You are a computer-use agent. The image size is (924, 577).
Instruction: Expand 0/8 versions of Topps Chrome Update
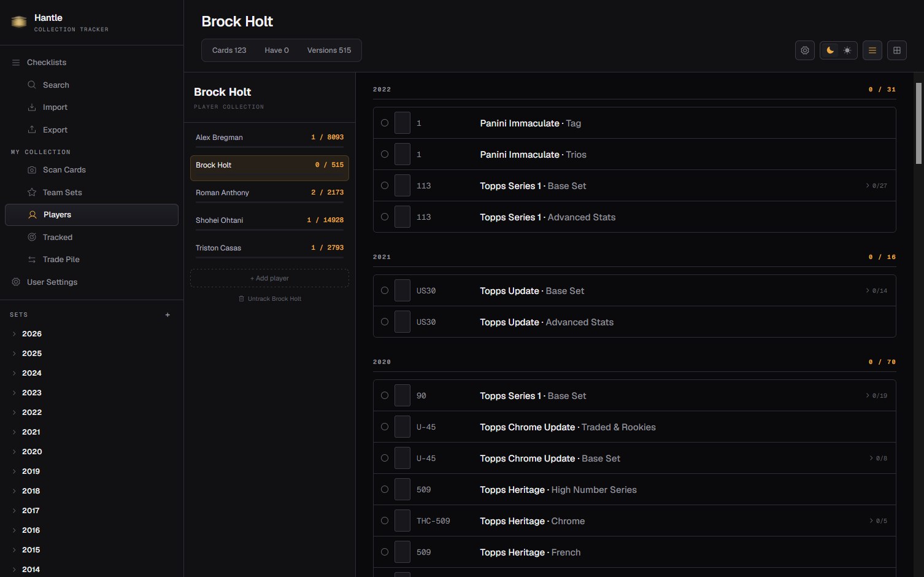click(x=879, y=458)
